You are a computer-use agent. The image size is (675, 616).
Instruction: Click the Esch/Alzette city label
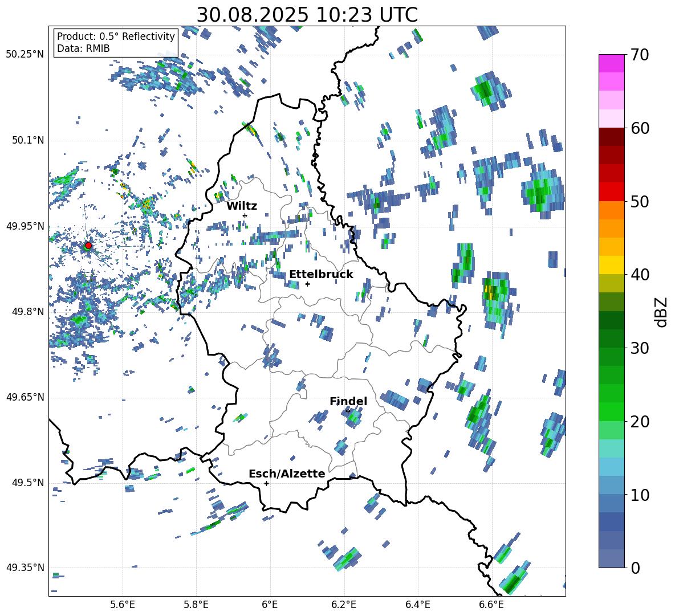(x=287, y=474)
